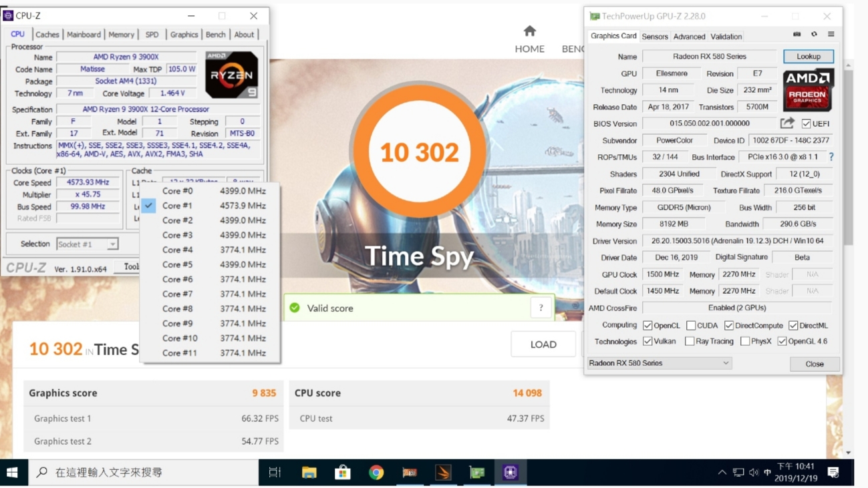Viewport: 868px width, 488px height.
Task: Click the AMD CrossFire Enabled (2 GPUs) field
Action: pos(737,308)
